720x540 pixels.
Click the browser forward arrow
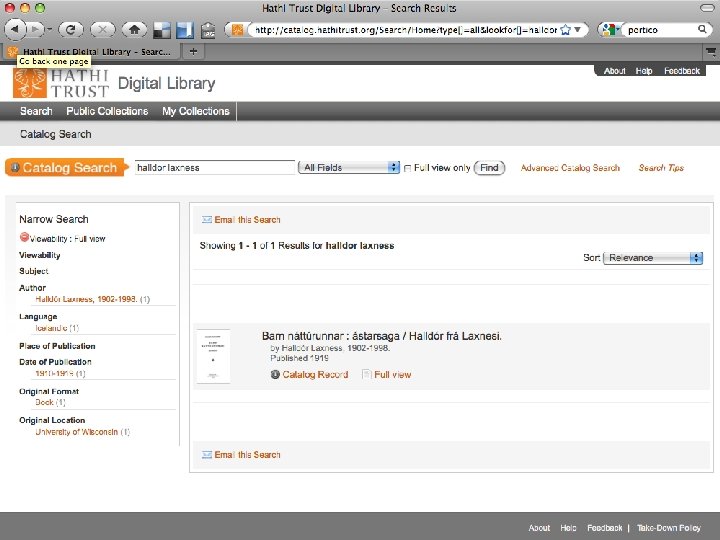point(34,29)
